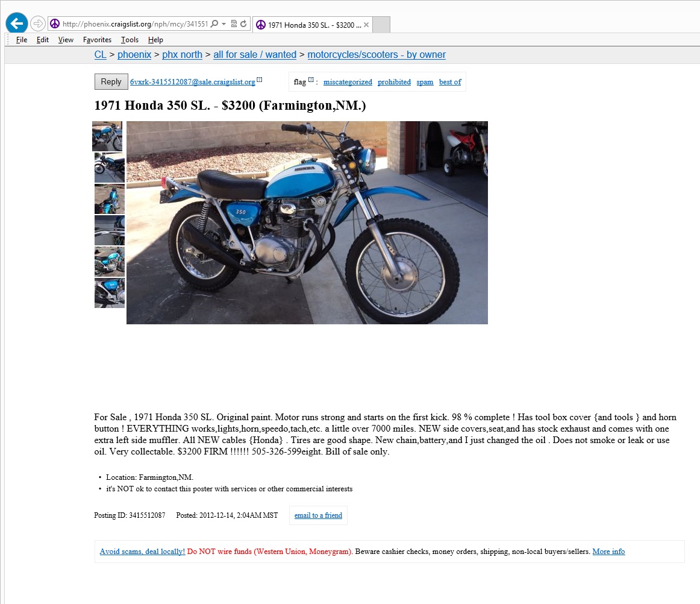
Task: Click the Reply button
Action: pyautogui.click(x=111, y=82)
